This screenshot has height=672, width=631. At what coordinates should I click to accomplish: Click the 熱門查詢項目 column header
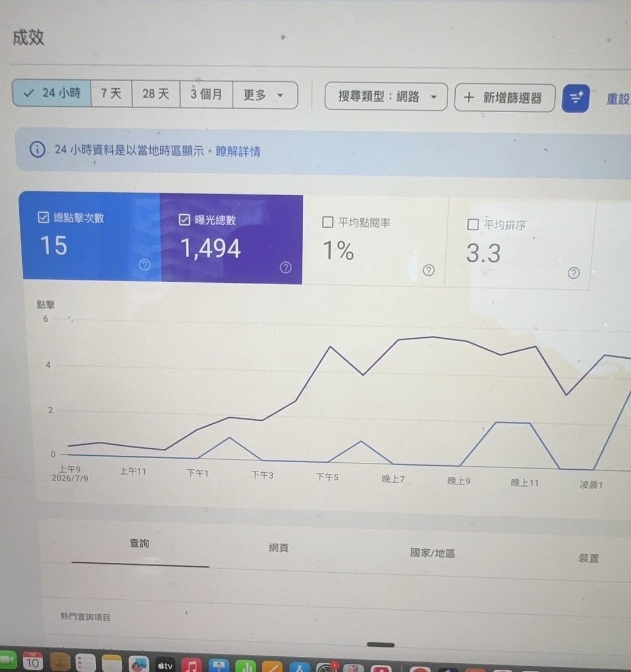85,616
